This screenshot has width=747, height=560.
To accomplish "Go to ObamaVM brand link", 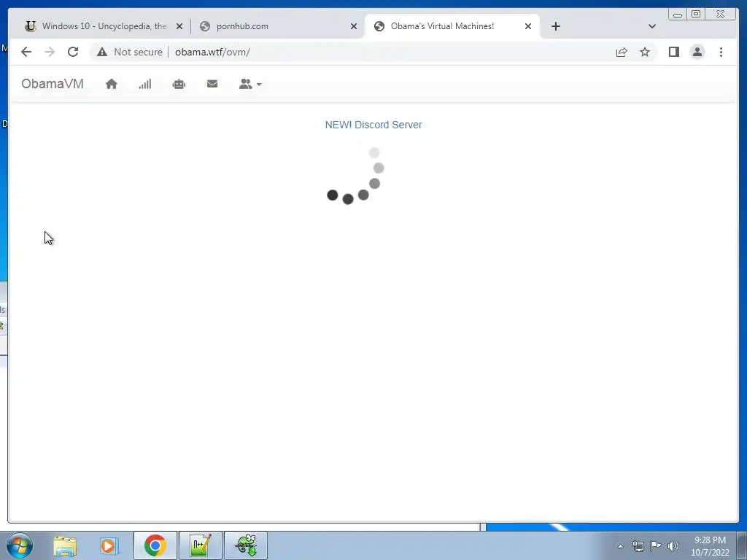I will coord(53,84).
